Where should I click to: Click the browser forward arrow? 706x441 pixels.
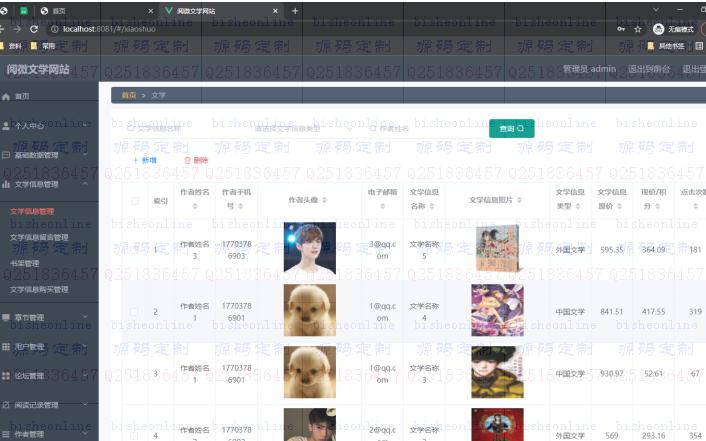[17, 29]
